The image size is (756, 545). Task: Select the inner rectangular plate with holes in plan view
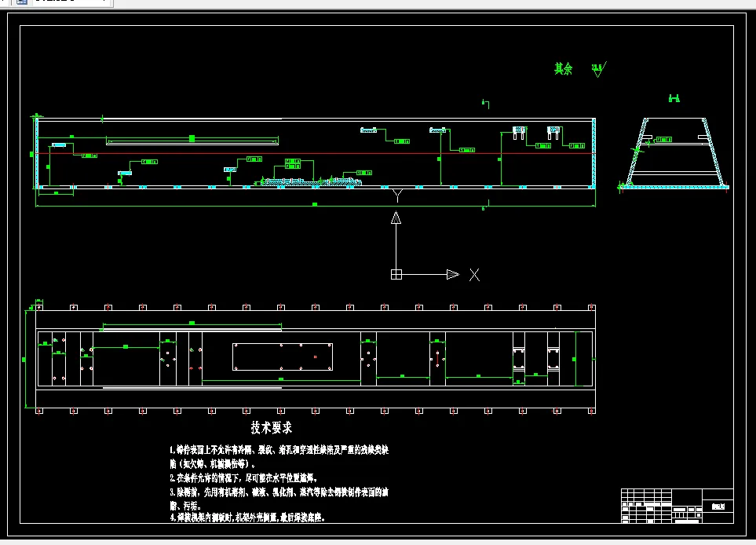pos(283,357)
